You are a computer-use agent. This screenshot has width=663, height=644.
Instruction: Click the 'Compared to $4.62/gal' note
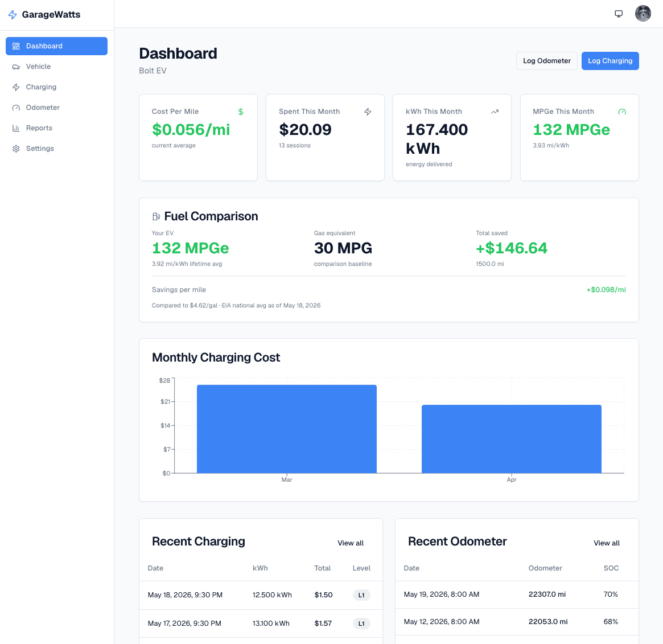pyautogui.click(x=236, y=306)
